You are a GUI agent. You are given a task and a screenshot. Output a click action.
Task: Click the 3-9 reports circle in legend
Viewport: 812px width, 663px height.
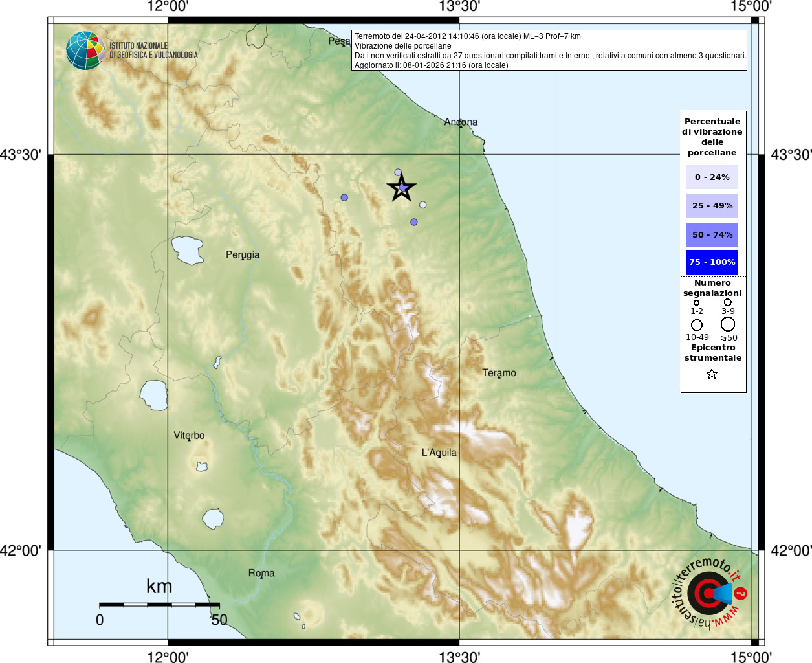[728, 302]
